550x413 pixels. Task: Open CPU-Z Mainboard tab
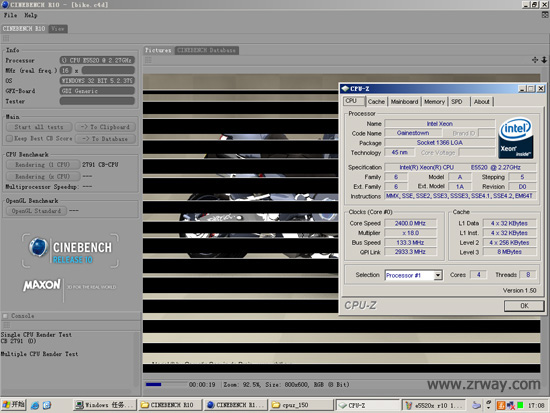point(404,101)
